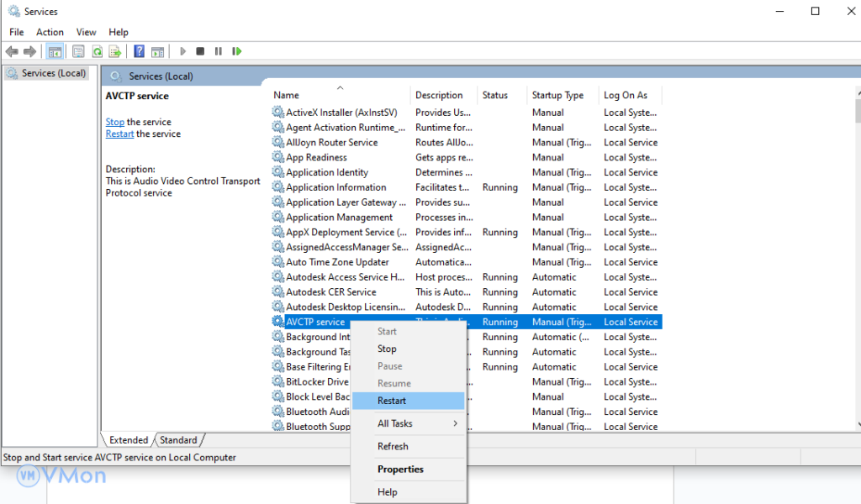Toggle the Show/Hide Console Tree toolbar icon

point(55,51)
